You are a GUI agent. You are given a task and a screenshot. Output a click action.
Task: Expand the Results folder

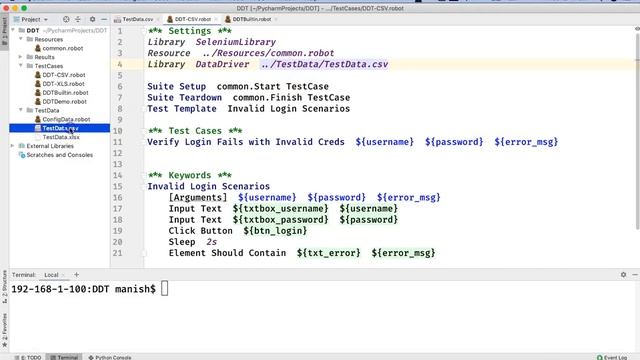21,57
